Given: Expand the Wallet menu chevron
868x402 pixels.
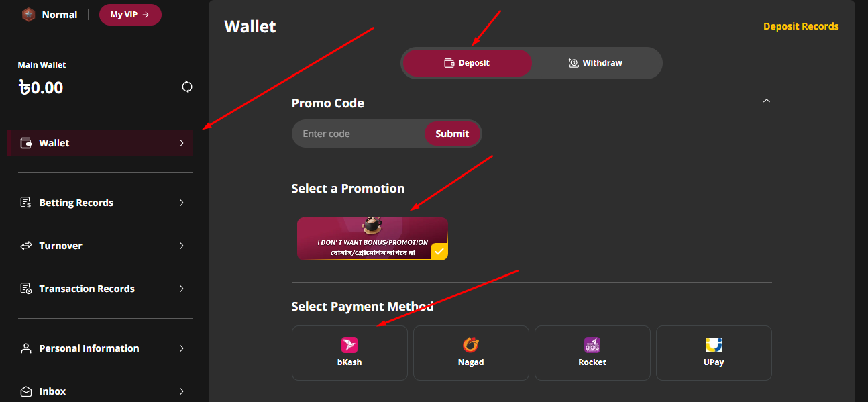Looking at the screenshot, I should click(182, 143).
